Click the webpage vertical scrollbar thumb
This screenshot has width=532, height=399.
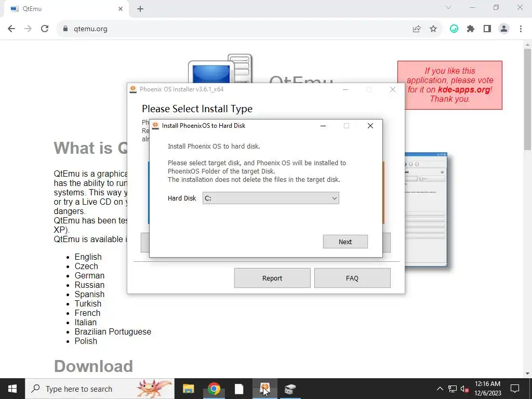pyautogui.click(x=527, y=99)
